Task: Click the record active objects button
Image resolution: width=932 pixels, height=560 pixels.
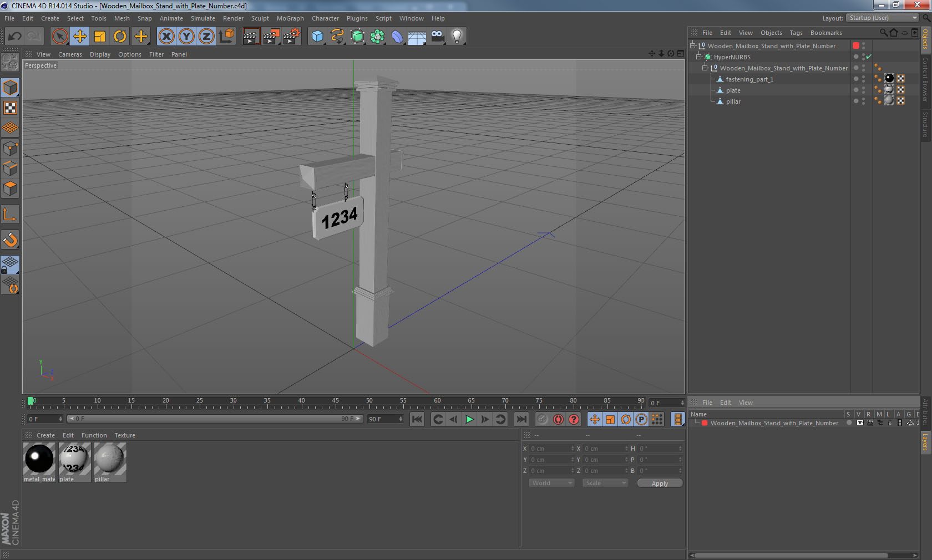Action: [x=542, y=419]
